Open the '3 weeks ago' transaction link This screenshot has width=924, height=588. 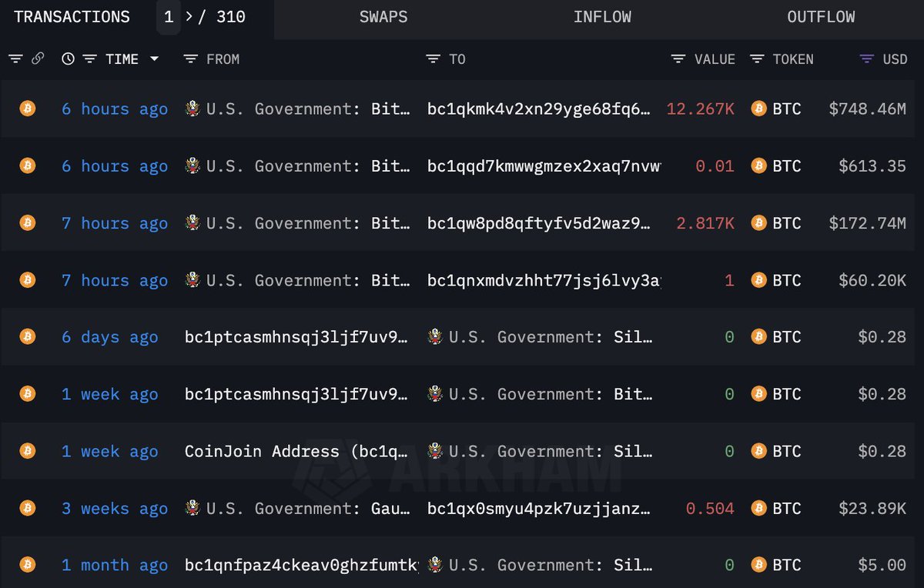click(x=115, y=509)
